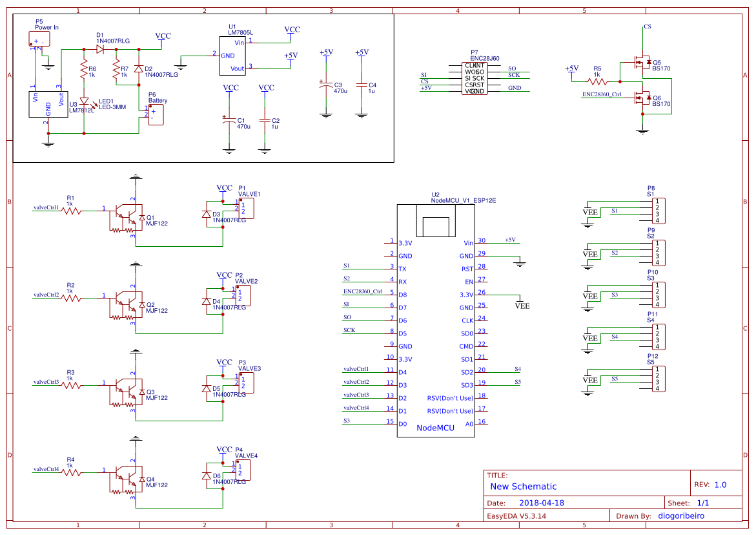
Task: Click the RSV(Don't Use) pin 18 label
Action: [x=450, y=398]
